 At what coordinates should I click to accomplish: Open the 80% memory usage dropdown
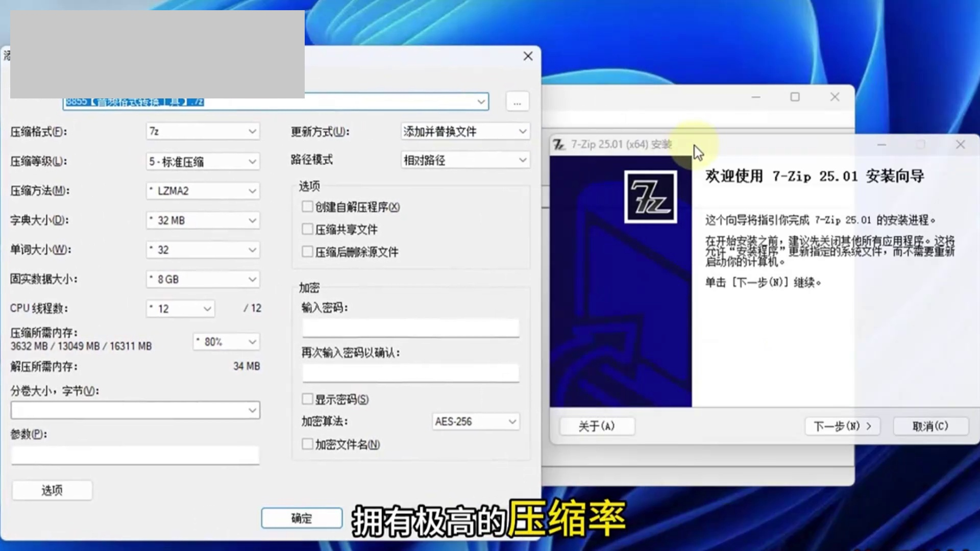pos(226,342)
